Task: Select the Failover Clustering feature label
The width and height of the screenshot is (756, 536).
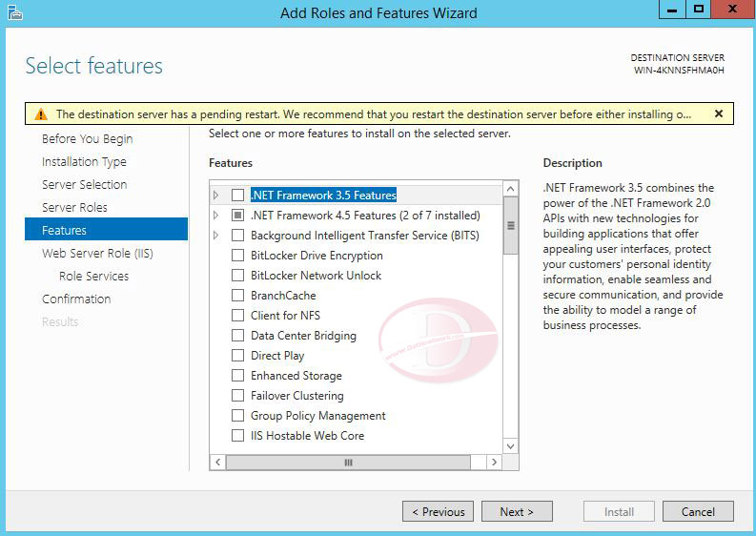Action: (297, 396)
